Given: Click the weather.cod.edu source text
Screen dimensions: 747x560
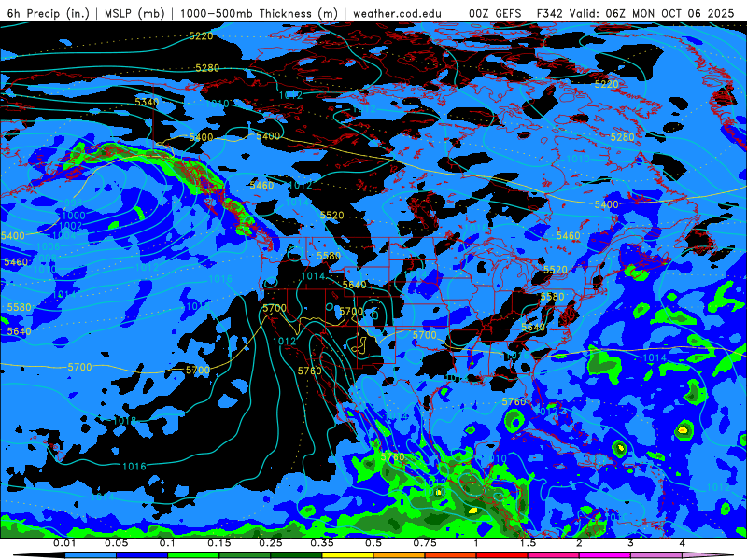Looking at the screenshot, I should pos(397,13).
